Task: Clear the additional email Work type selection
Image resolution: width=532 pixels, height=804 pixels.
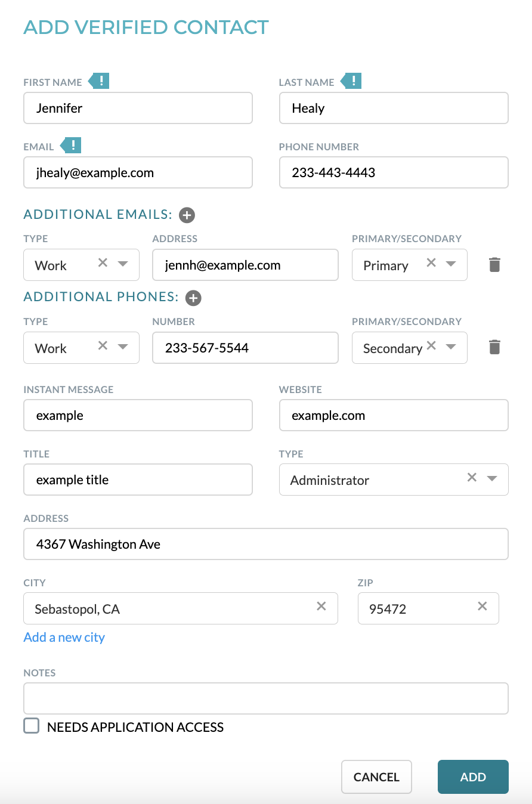Action: coord(103,262)
